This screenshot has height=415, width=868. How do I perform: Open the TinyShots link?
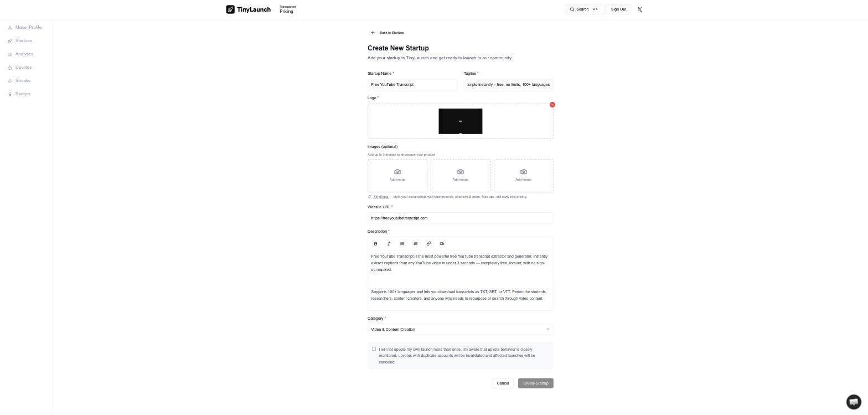point(381,197)
